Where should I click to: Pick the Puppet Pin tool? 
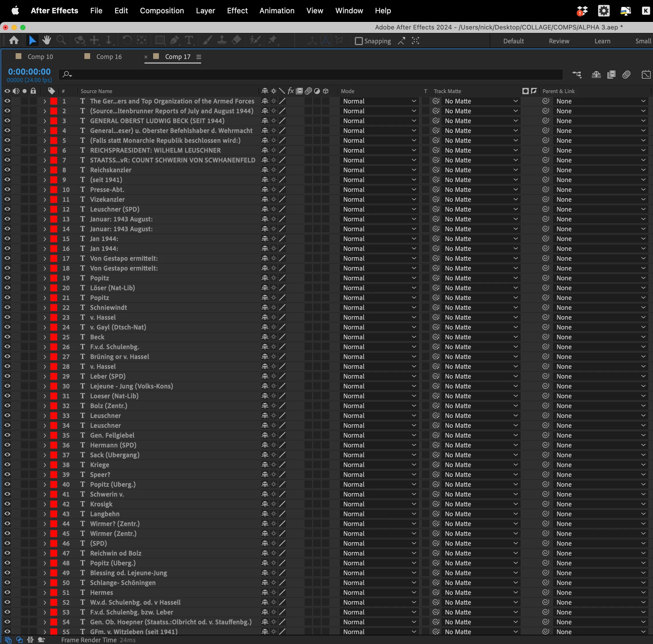(272, 40)
